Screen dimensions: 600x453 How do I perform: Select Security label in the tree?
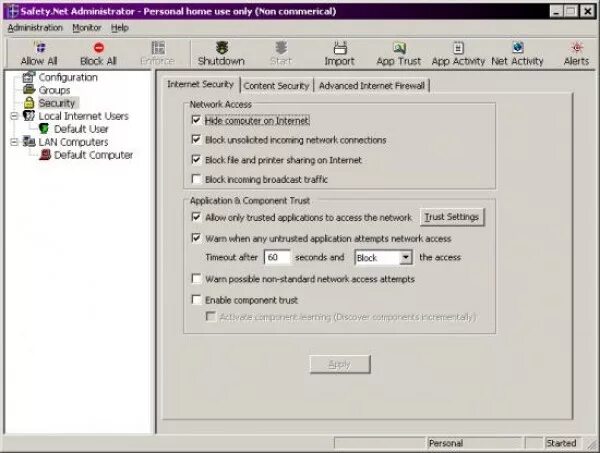pyautogui.click(x=57, y=103)
